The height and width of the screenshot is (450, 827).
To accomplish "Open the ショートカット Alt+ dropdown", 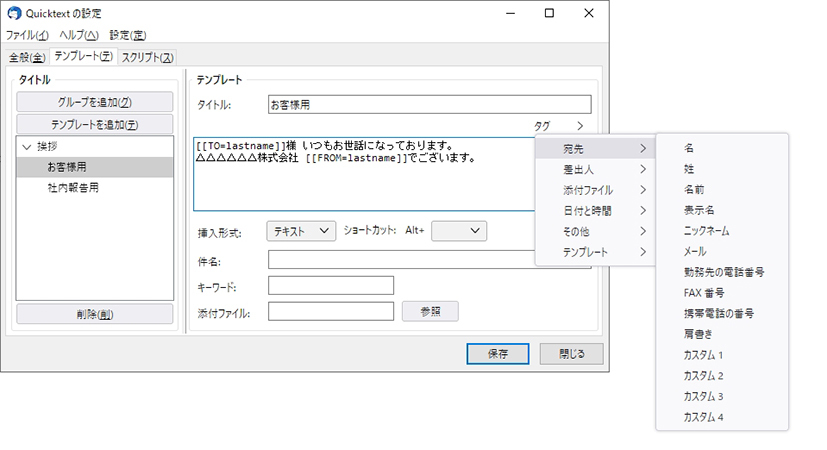I will click(458, 231).
